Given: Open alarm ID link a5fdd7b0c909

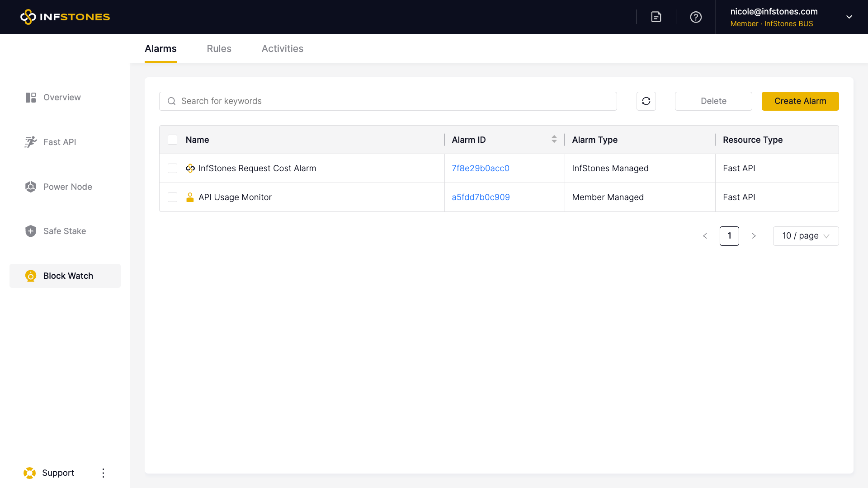Looking at the screenshot, I should click(481, 197).
